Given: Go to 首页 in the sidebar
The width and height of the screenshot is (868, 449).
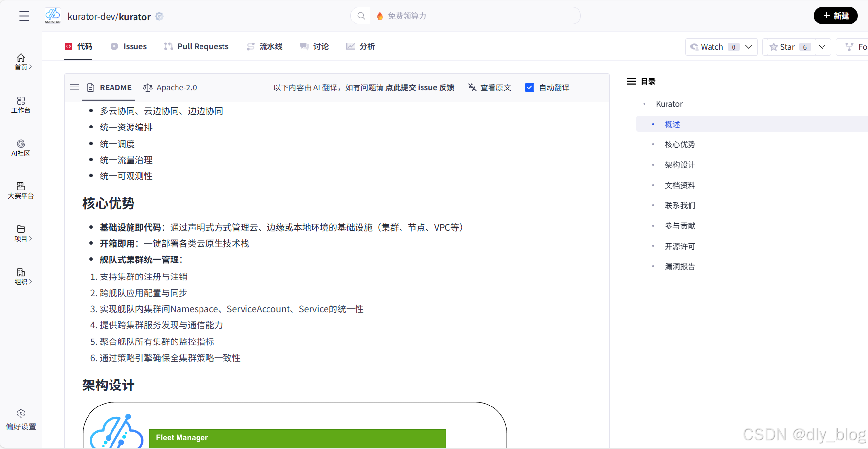Looking at the screenshot, I should tap(21, 62).
